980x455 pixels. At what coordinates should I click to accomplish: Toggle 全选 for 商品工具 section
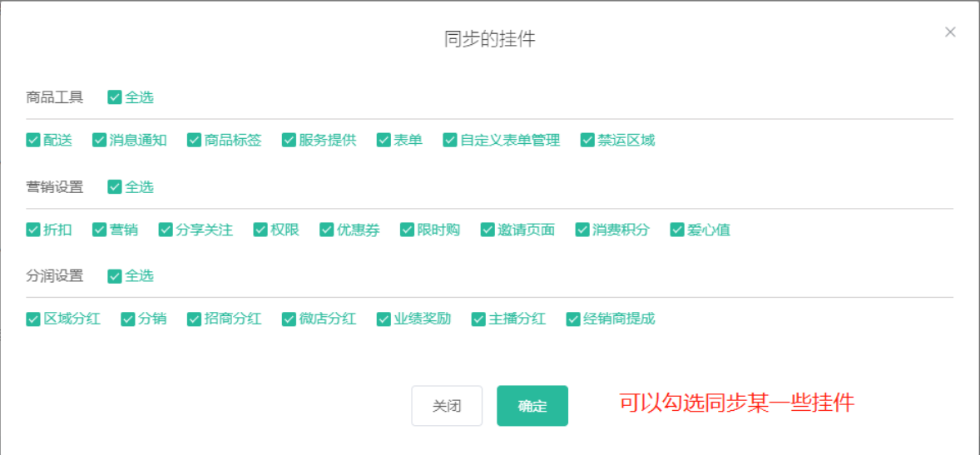115,97
